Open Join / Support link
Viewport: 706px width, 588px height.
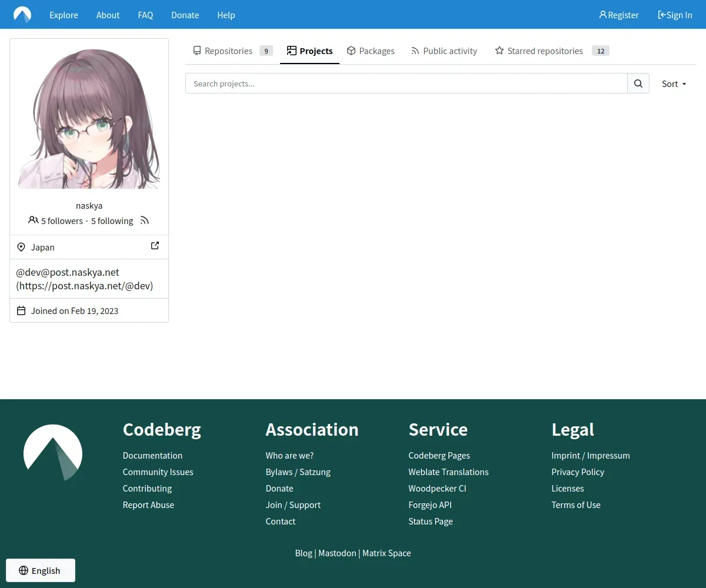pyautogui.click(x=293, y=505)
